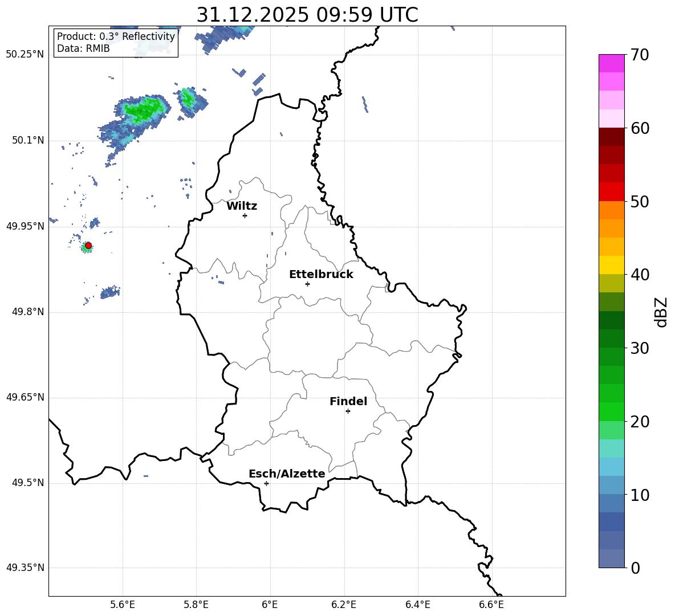Click the 70 tick on colorbar
Image resolution: width=675 pixels, height=616 pixels.
(640, 55)
